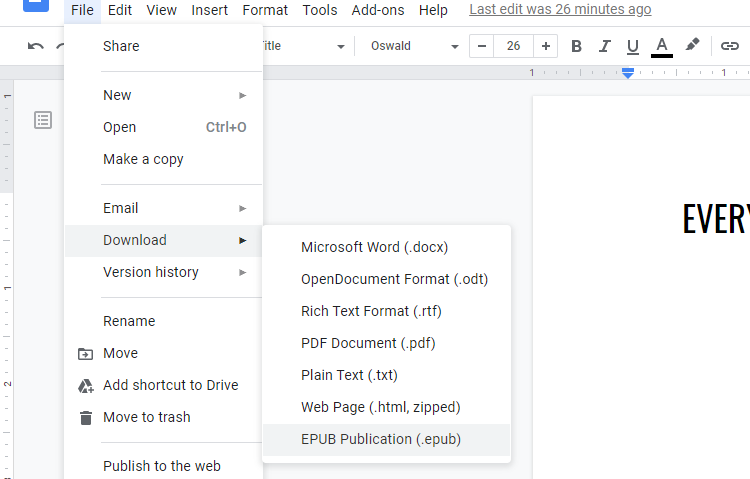
Task: Open the View menu
Action: 161,10
